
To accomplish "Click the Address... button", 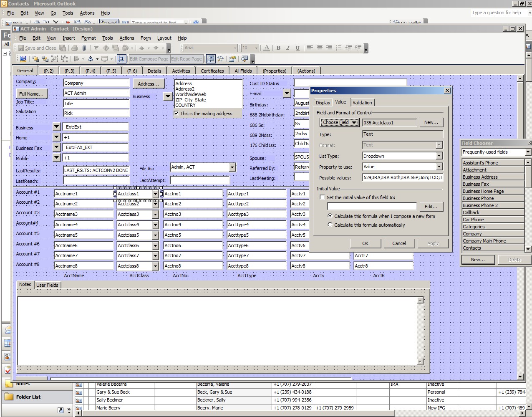I will pos(149,83).
